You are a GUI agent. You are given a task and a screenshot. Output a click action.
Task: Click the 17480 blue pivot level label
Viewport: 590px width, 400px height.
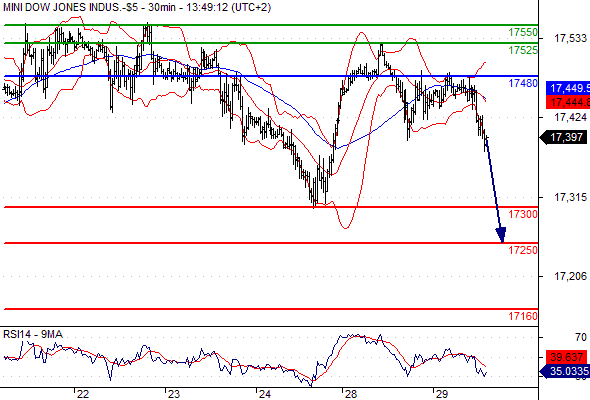523,83
